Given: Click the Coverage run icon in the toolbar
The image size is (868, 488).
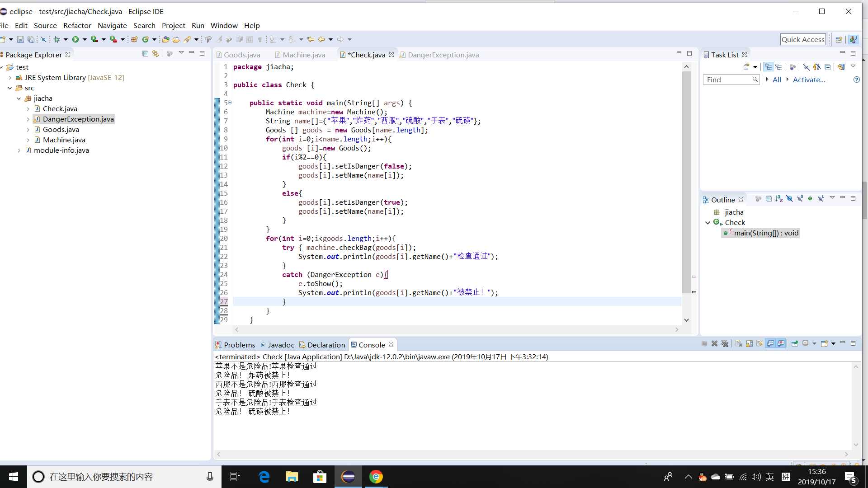Looking at the screenshot, I should point(94,40).
